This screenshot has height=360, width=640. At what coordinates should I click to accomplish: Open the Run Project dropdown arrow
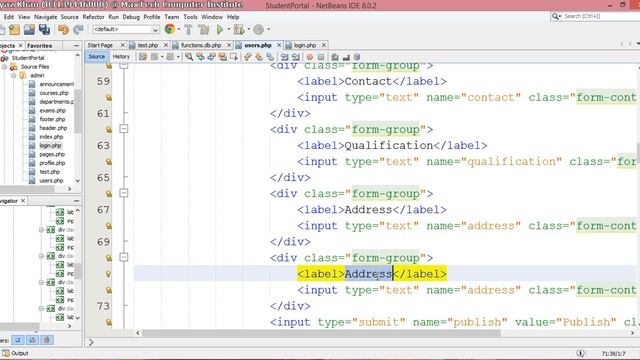pos(228,29)
